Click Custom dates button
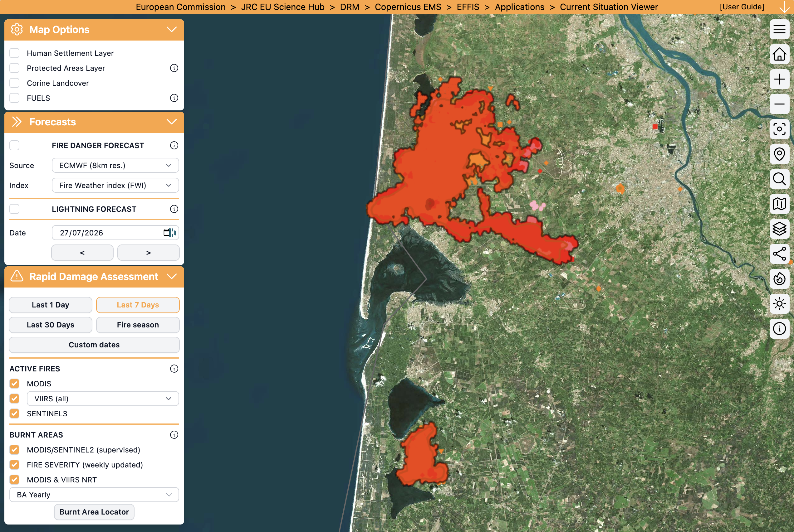Image resolution: width=794 pixels, height=532 pixels. [94, 345]
